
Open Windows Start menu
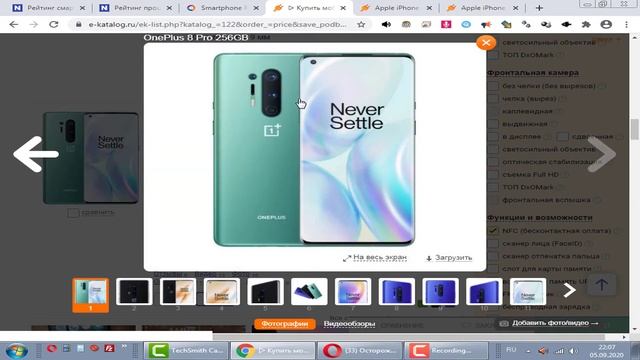[17, 350]
